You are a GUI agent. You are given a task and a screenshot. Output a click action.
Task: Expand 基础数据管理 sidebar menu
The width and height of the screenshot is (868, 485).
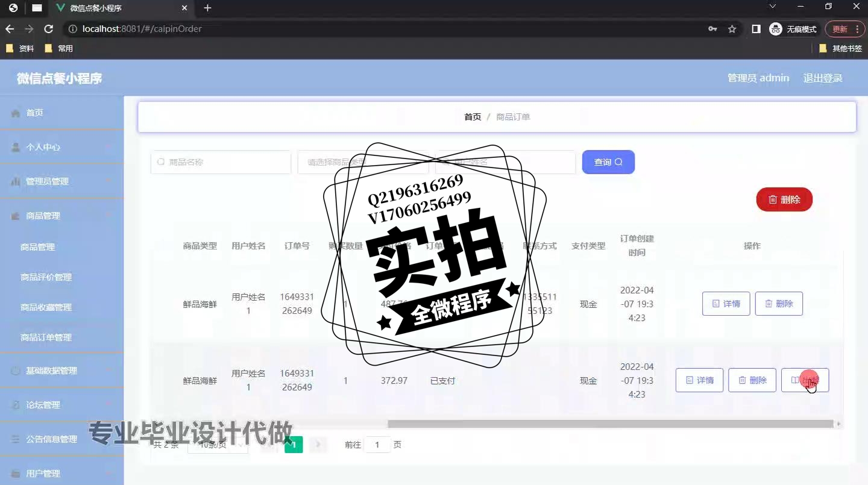coord(61,371)
